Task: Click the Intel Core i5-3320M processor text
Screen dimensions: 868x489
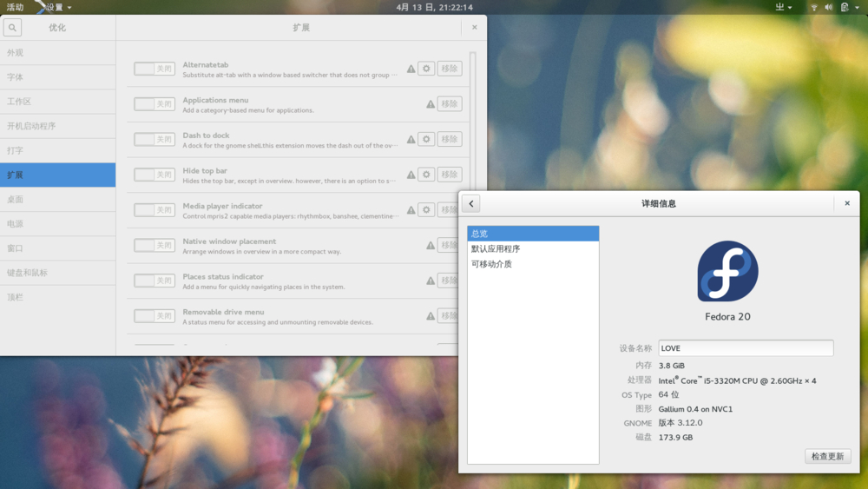Action: tap(737, 380)
